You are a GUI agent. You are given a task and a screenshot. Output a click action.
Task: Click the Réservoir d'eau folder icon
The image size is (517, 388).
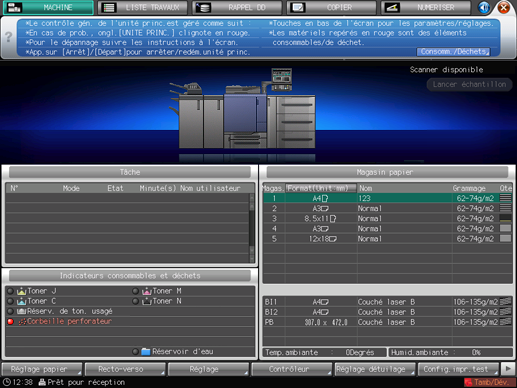tap(146, 352)
